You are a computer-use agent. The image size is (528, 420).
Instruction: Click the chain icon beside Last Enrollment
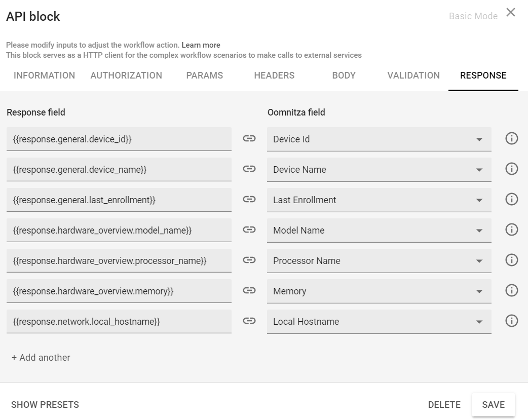[249, 199]
